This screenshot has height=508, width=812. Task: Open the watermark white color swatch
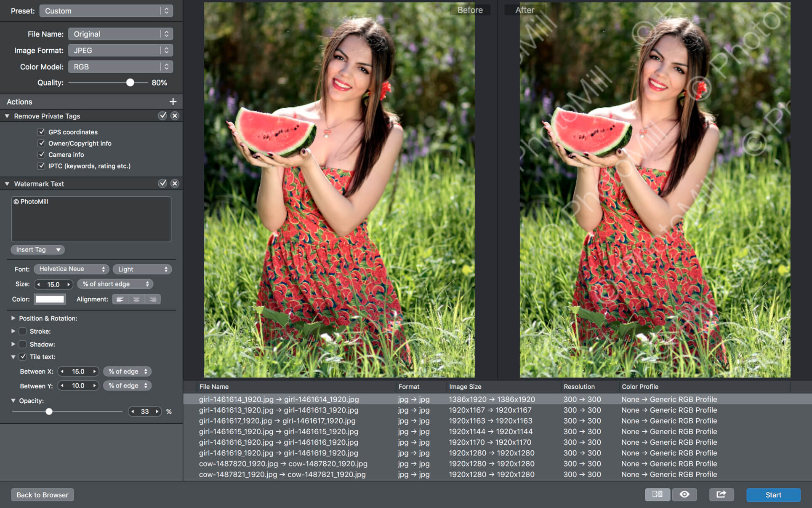pyautogui.click(x=50, y=299)
